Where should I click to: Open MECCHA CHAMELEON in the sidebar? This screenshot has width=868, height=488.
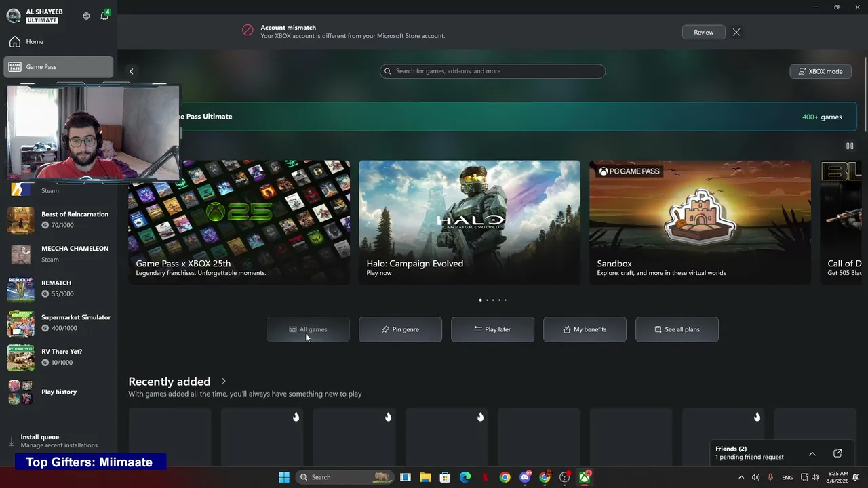(58, 254)
